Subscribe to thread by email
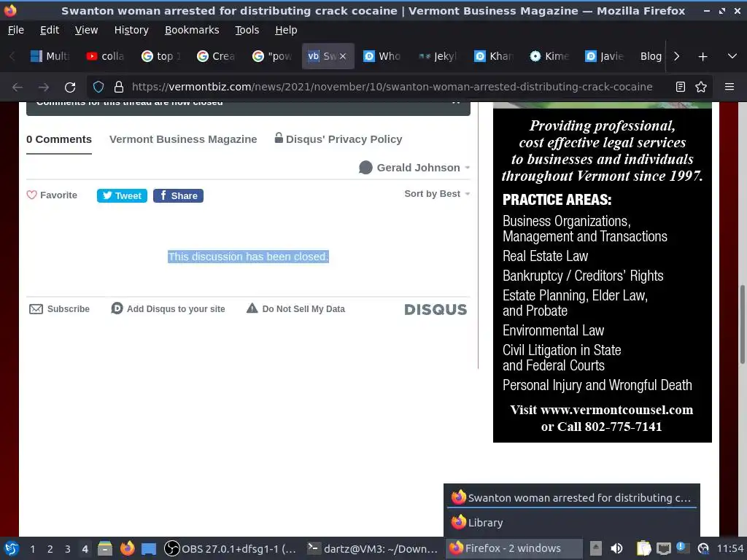The image size is (747, 560). point(60,309)
